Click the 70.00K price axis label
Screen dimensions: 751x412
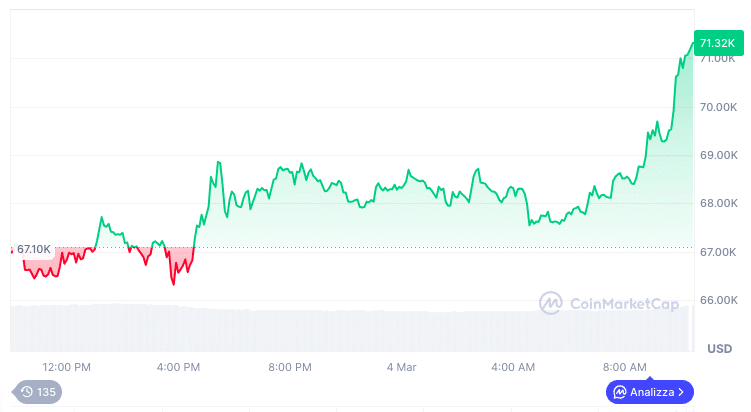[718, 107]
